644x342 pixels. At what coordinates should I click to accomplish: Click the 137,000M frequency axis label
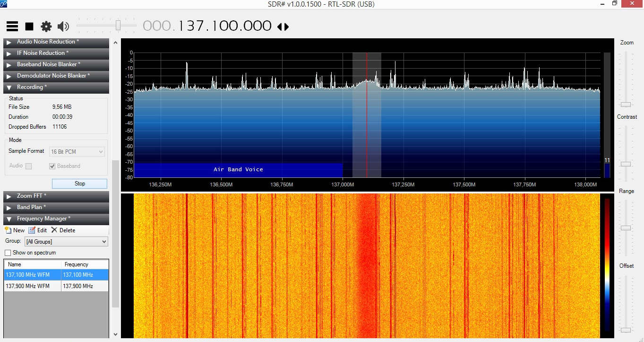[x=342, y=184]
